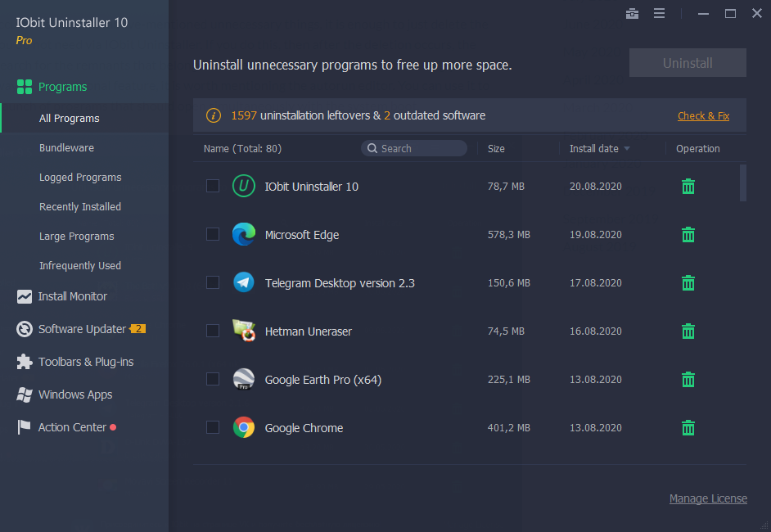Click the Google Chrome app icon
This screenshot has height=532, width=771.
[x=243, y=427]
